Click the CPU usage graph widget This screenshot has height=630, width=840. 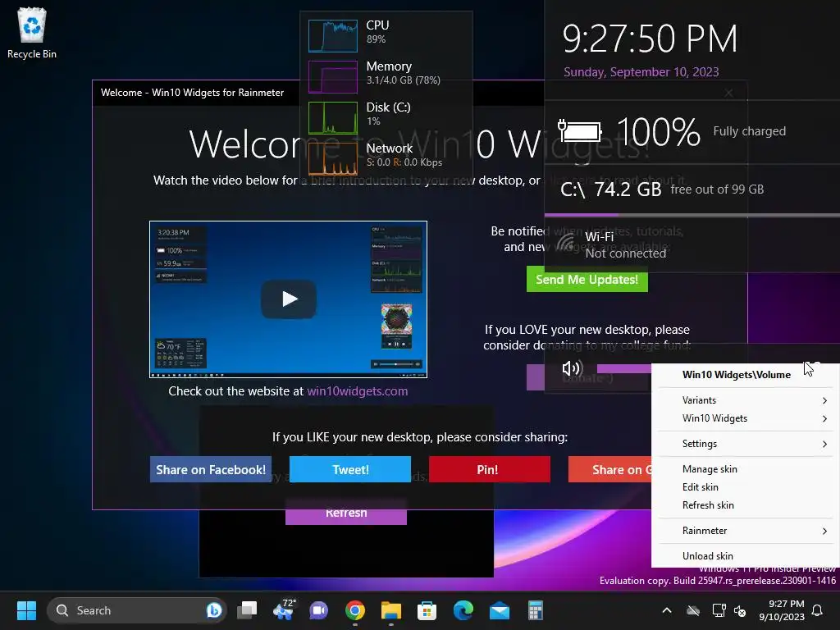[x=333, y=36]
